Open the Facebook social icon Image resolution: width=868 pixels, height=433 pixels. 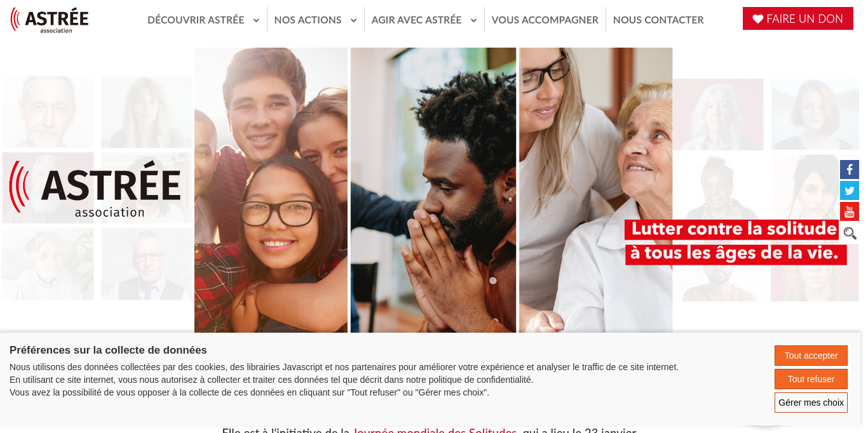point(850,170)
